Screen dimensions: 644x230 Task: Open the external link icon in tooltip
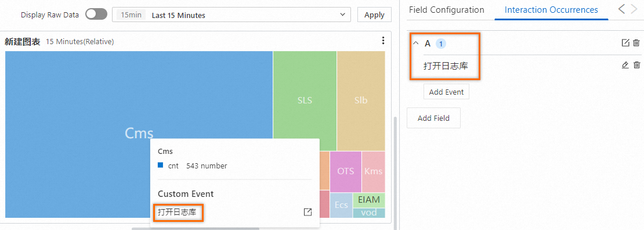click(x=307, y=213)
